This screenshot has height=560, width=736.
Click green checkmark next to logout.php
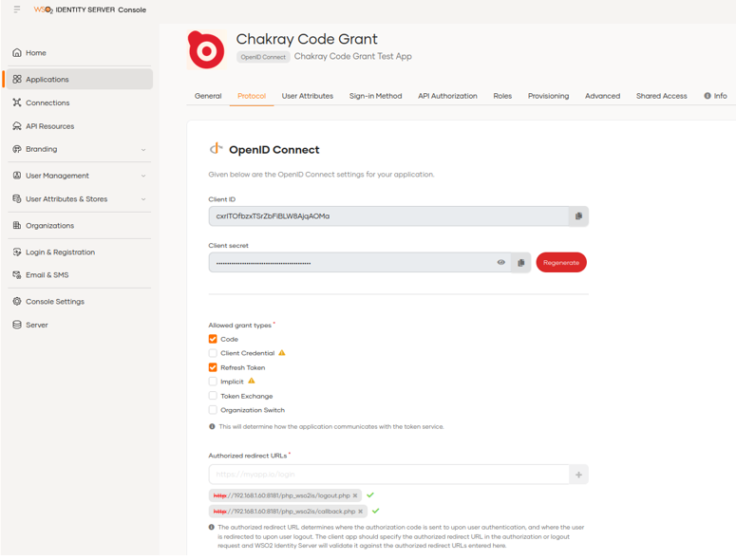[x=370, y=495]
